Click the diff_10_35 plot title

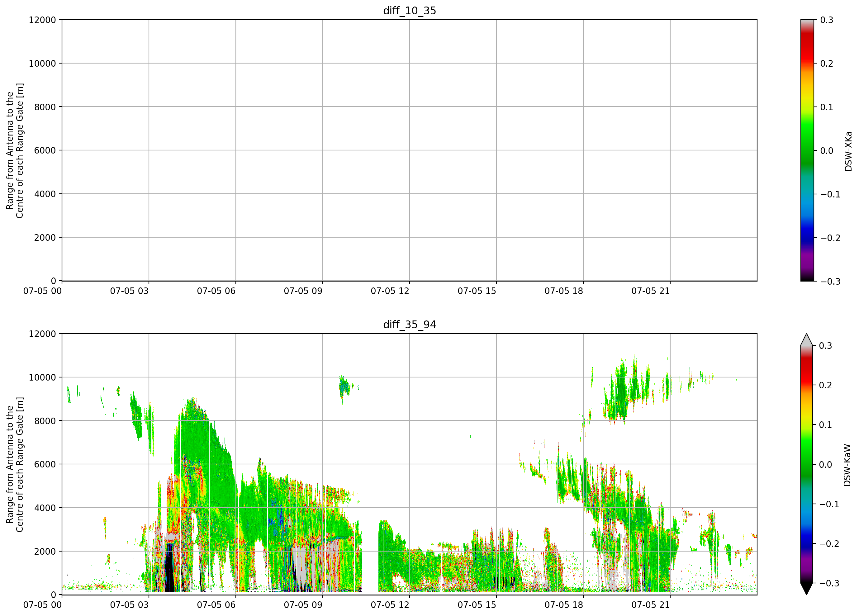410,11
